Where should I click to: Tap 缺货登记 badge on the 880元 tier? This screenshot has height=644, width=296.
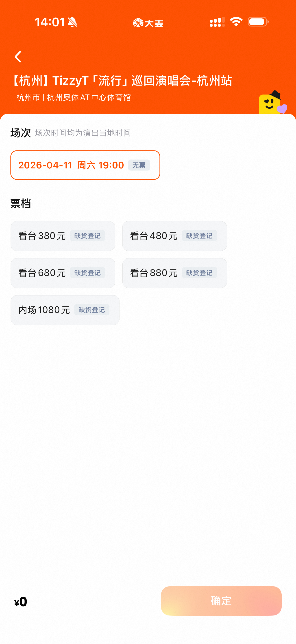[199, 273]
